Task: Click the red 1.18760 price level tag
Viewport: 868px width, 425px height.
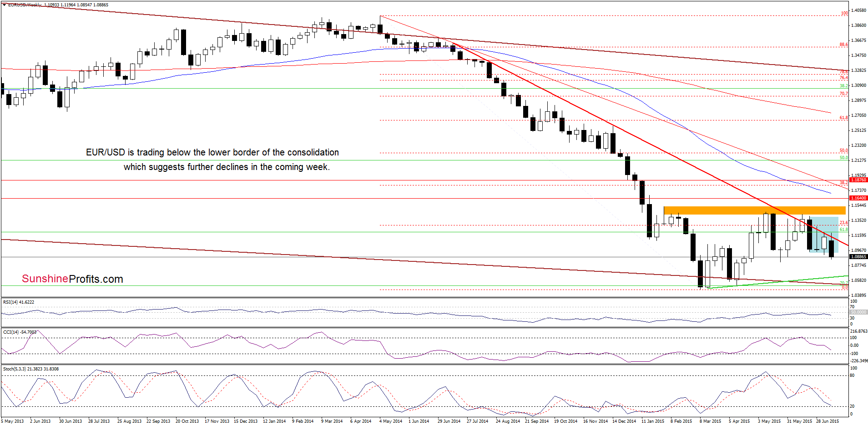Action: click(858, 180)
